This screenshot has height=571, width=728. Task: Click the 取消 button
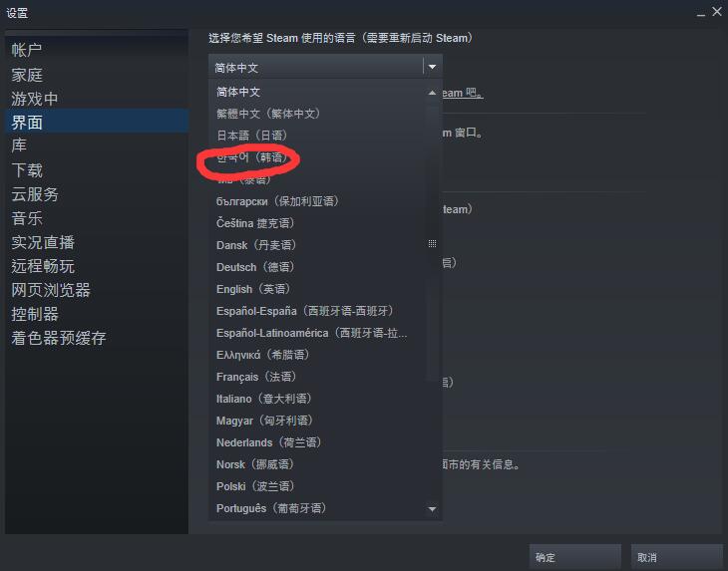click(x=676, y=557)
